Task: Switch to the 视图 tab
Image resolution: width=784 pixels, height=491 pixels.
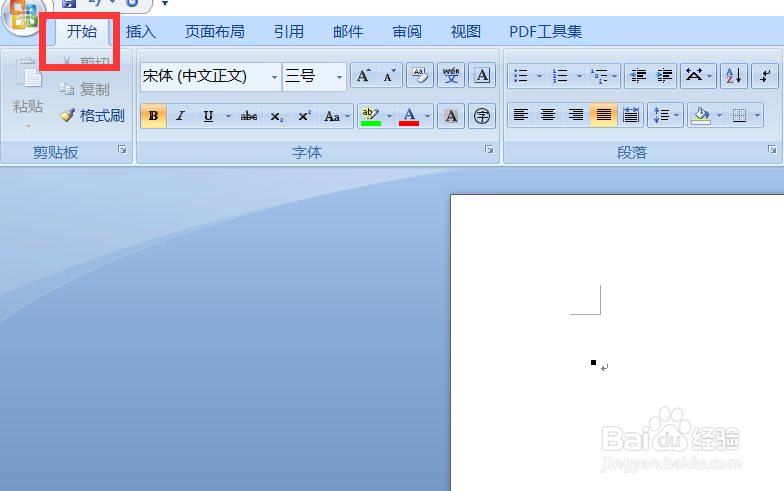Action: [466, 32]
